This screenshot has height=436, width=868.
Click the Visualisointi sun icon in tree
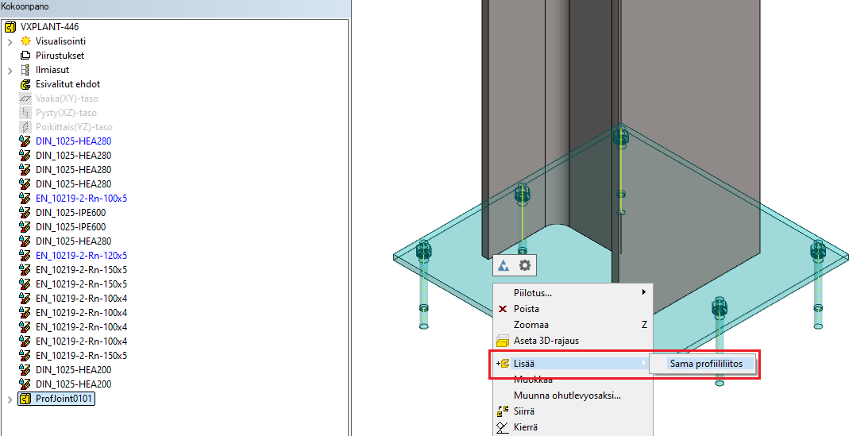coord(25,41)
